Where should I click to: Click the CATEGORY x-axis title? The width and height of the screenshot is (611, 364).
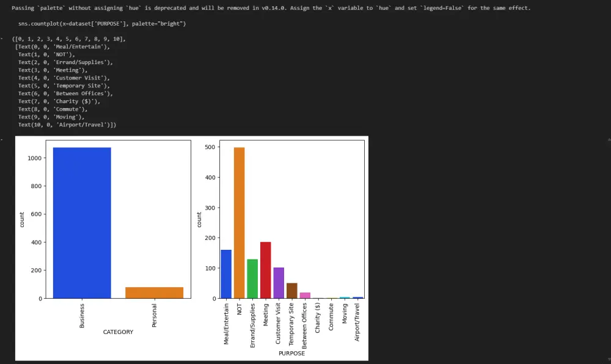coord(118,332)
